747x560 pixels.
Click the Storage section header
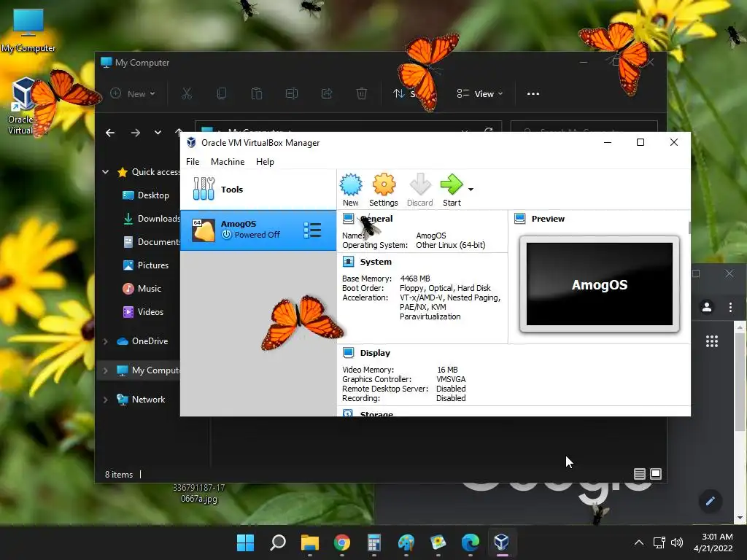click(x=376, y=413)
